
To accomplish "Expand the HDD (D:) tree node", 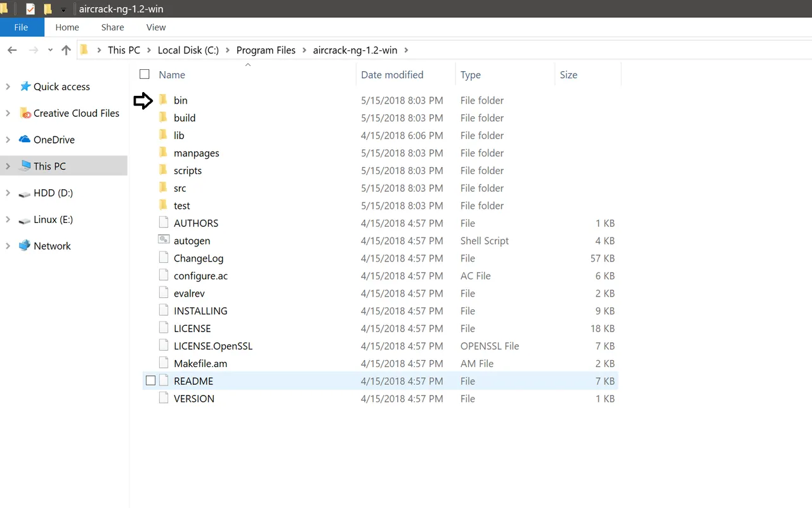I will (x=8, y=193).
